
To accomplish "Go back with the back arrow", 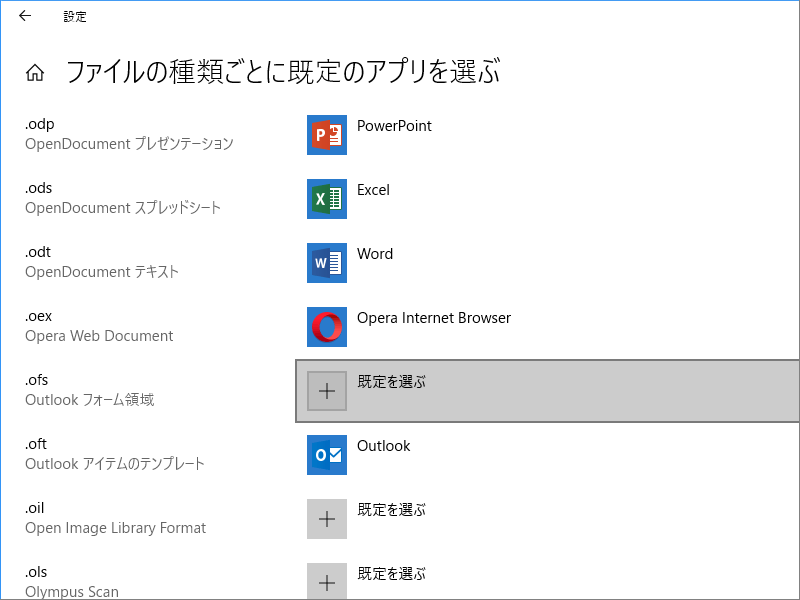I will (x=25, y=16).
